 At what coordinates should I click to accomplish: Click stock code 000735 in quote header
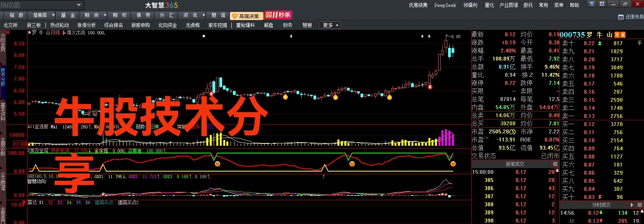pyautogui.click(x=572, y=35)
